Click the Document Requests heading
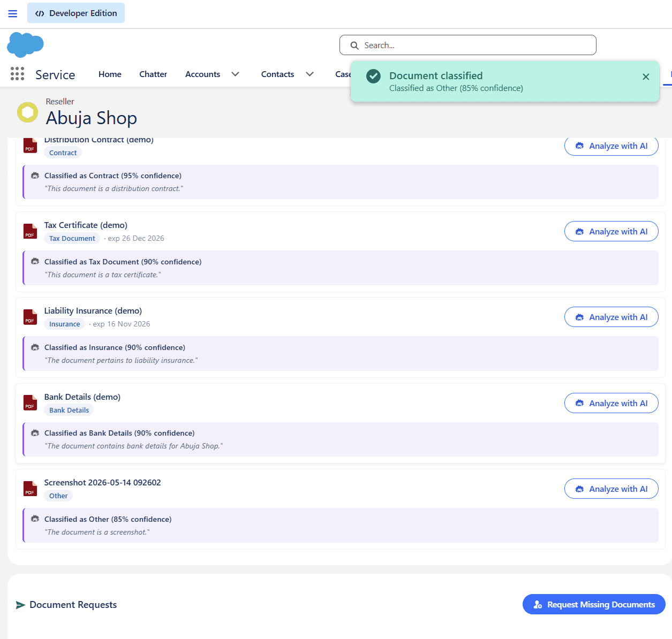Viewport: 672px width, 639px height. (x=73, y=605)
